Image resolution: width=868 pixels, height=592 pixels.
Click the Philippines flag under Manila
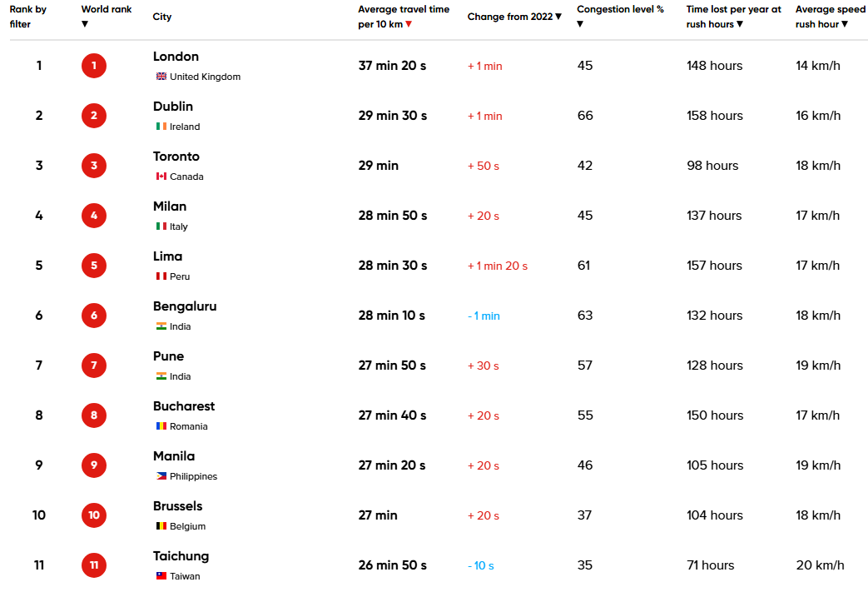coord(161,476)
